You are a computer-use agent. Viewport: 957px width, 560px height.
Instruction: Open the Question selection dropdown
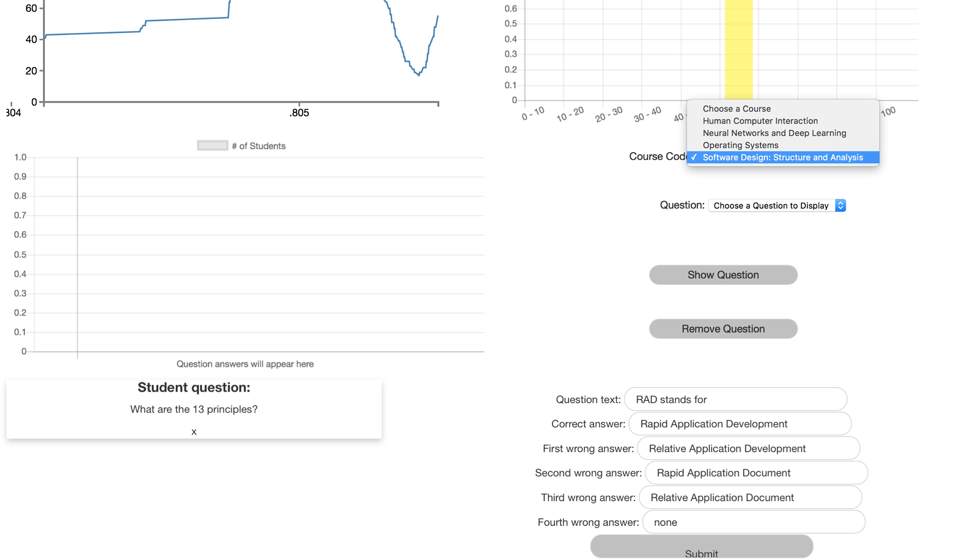click(x=772, y=206)
